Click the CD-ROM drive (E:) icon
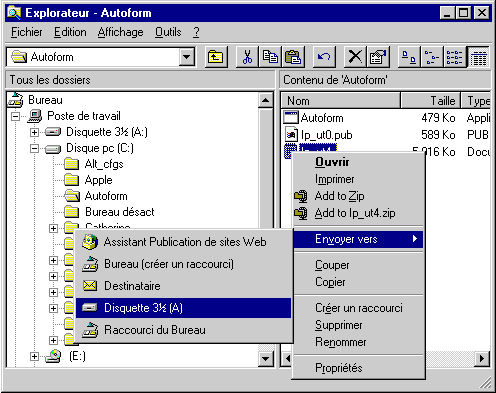The image size is (496, 393). [x=53, y=356]
